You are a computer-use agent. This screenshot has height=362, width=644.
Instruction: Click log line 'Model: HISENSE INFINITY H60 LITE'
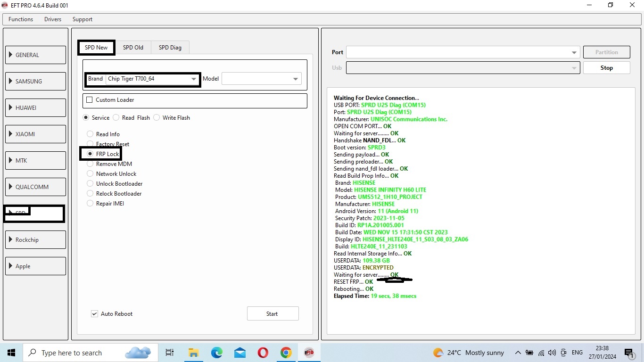pos(380,190)
